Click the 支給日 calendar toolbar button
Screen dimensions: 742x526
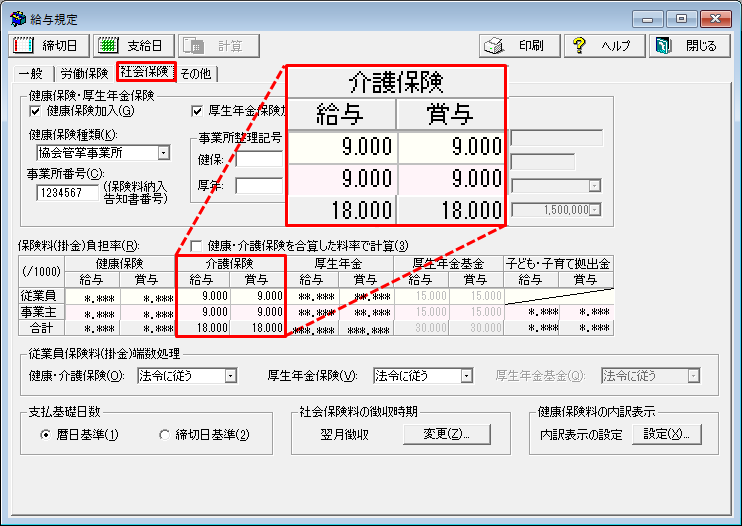(x=134, y=46)
